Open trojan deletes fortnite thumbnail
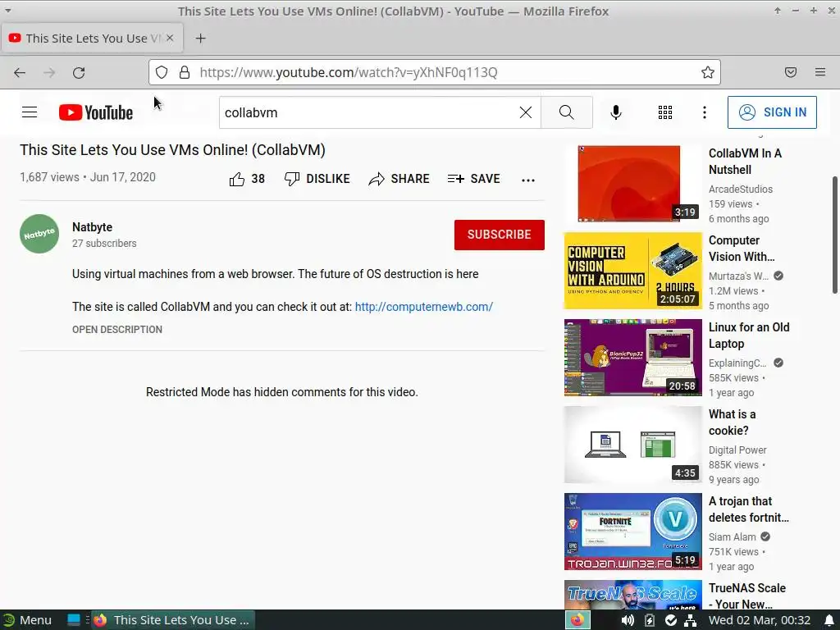The image size is (840, 630). (x=632, y=532)
